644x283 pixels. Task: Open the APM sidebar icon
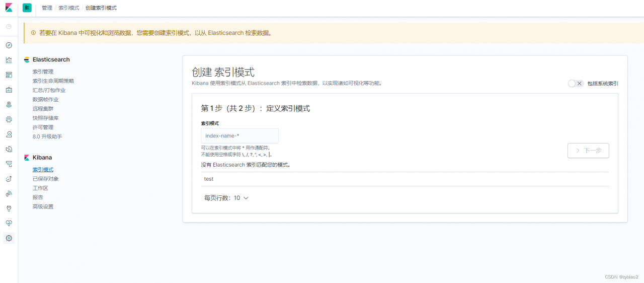click(9, 164)
